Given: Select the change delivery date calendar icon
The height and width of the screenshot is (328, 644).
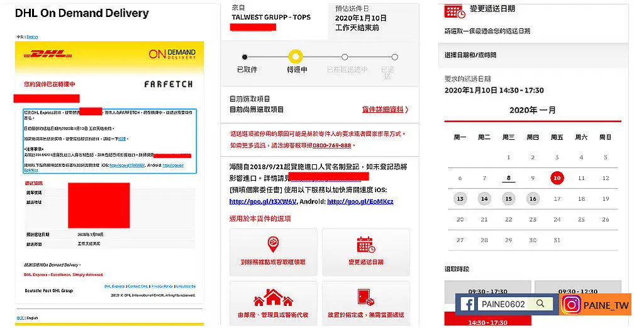Looking at the screenshot, I should click(x=366, y=246).
